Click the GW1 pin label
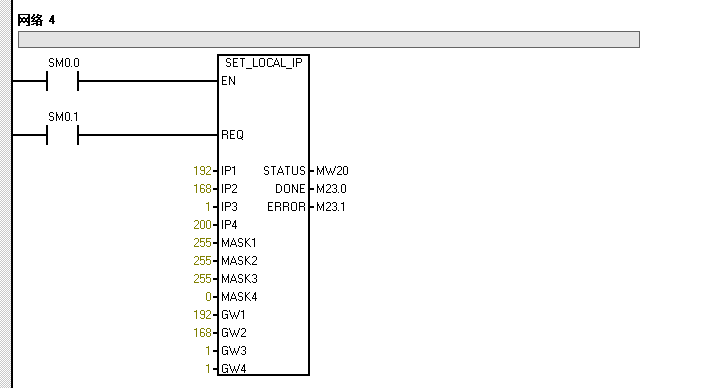This screenshot has width=712, height=388. [233, 315]
